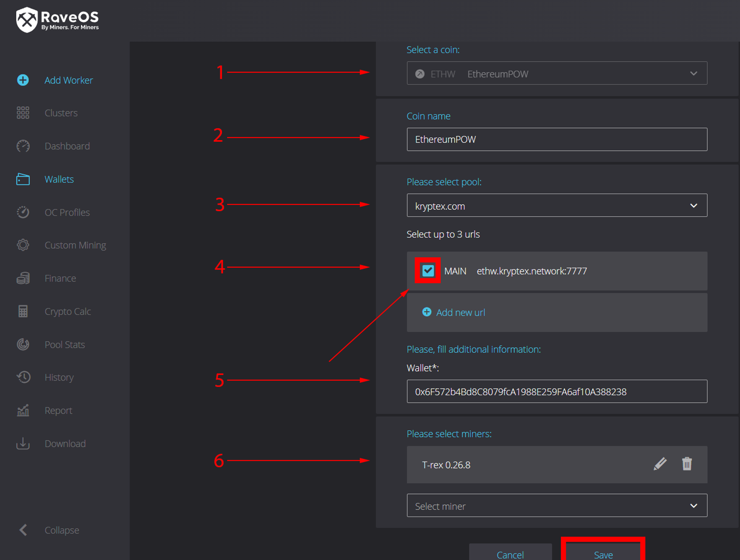Viewport: 740px width, 560px height.
Task: Delete the T-rex 0.26.8 miner with trash icon
Action: (x=687, y=464)
